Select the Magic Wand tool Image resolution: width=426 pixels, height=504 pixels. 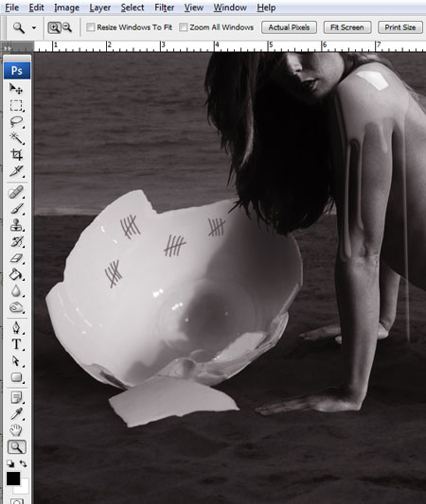16,138
